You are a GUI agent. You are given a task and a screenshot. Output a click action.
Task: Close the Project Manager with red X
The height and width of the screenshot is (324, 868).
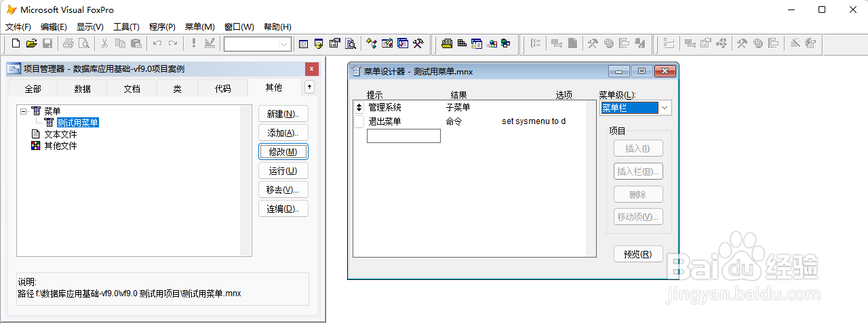point(311,68)
